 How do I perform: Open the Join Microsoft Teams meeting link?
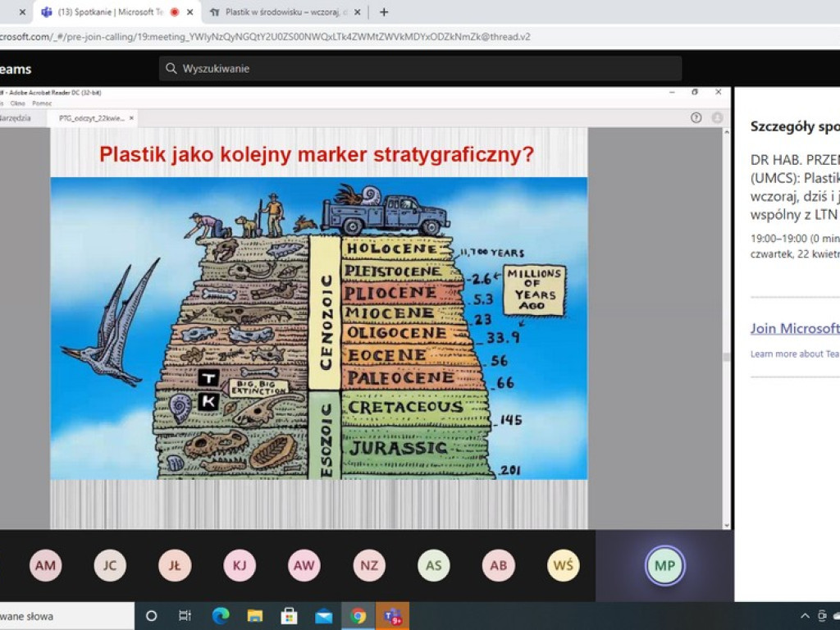pos(795,328)
